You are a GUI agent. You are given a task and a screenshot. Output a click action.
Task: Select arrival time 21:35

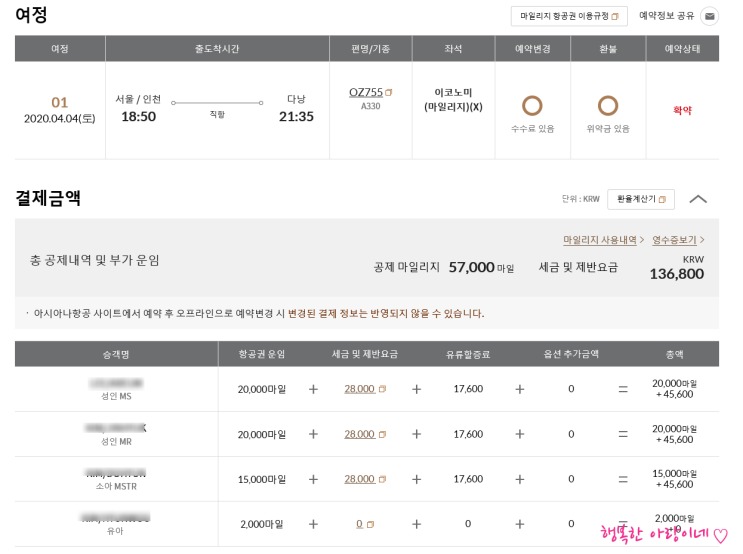click(x=296, y=117)
